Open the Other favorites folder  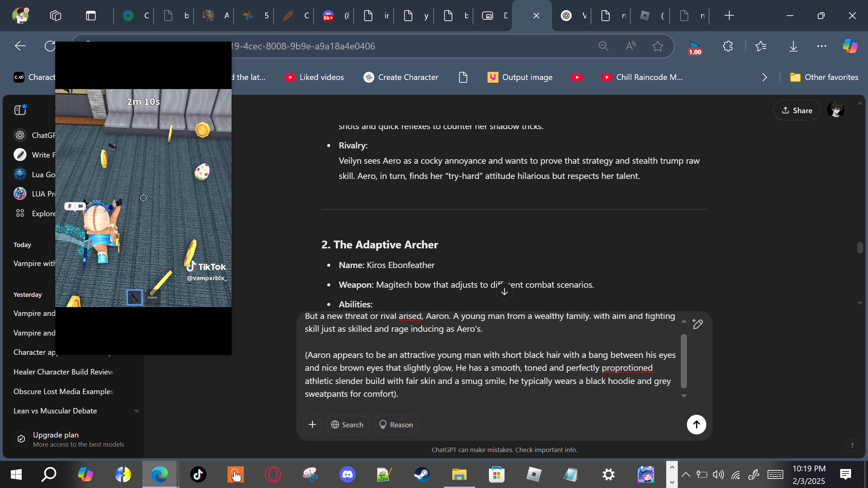click(824, 77)
